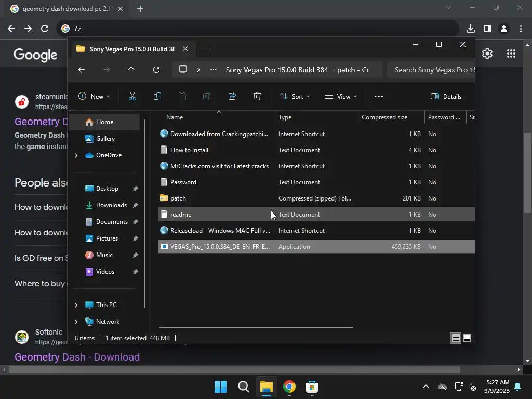Unpin Videos from quick access

point(136,272)
